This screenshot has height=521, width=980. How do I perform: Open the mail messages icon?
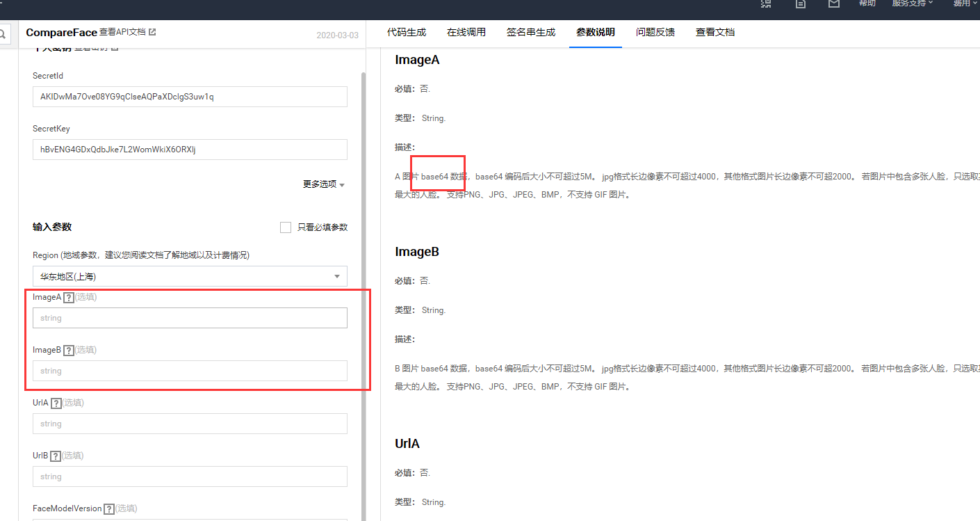(834, 3)
